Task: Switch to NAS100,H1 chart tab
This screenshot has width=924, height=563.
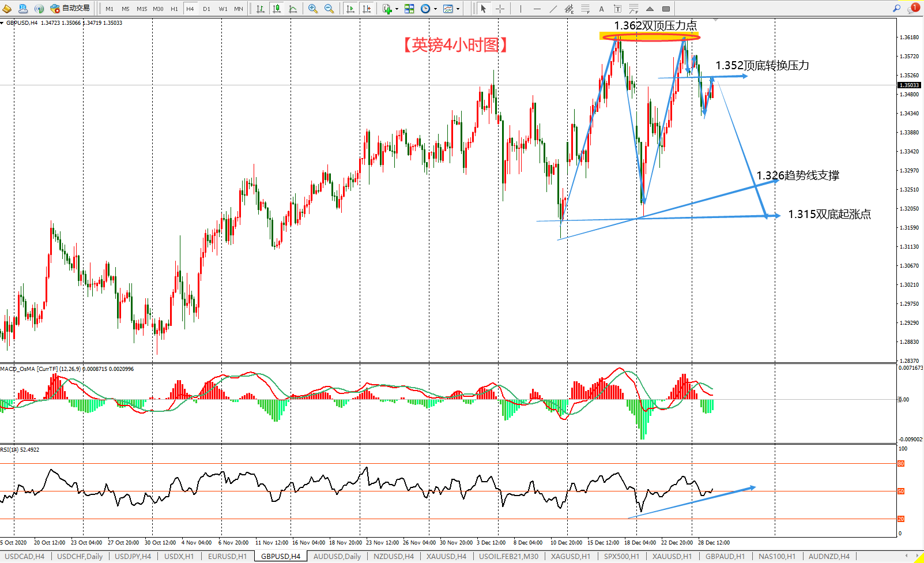Action: [777, 557]
